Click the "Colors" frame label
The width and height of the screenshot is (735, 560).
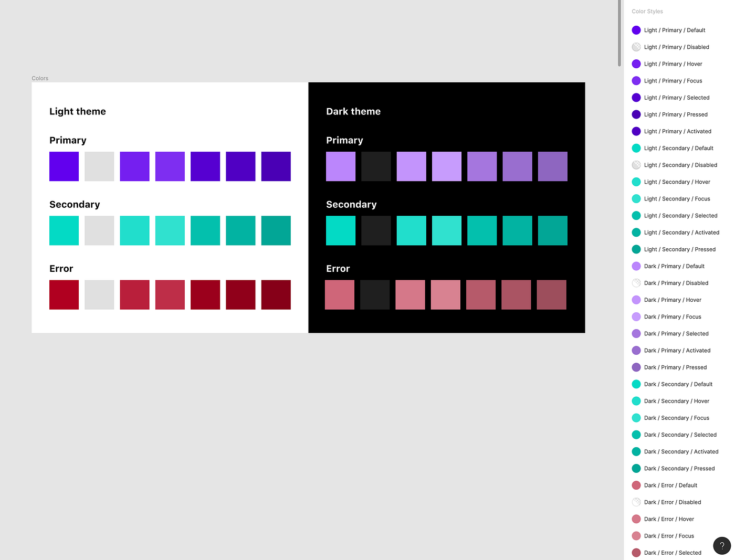click(x=39, y=78)
